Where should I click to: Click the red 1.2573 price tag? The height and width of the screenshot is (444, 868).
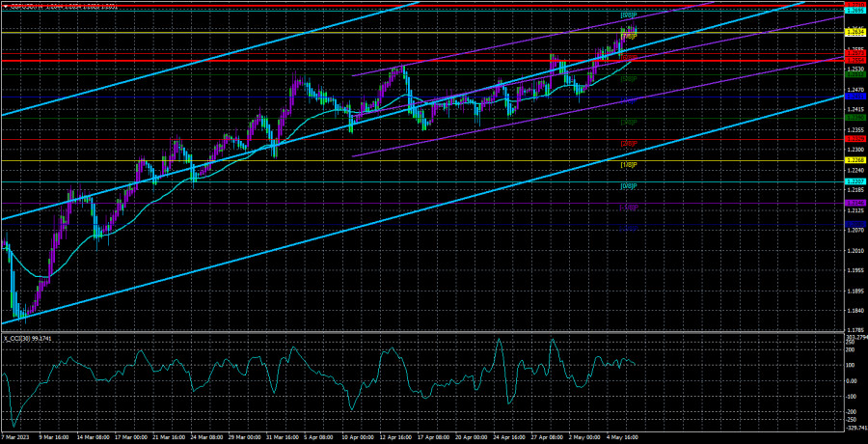(x=855, y=53)
